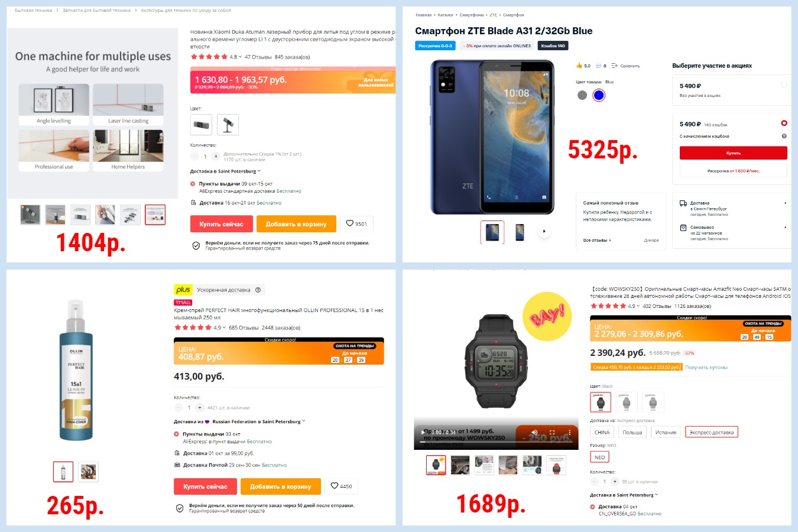
Task: Mute the watch video volume icon
Action: click(x=534, y=432)
